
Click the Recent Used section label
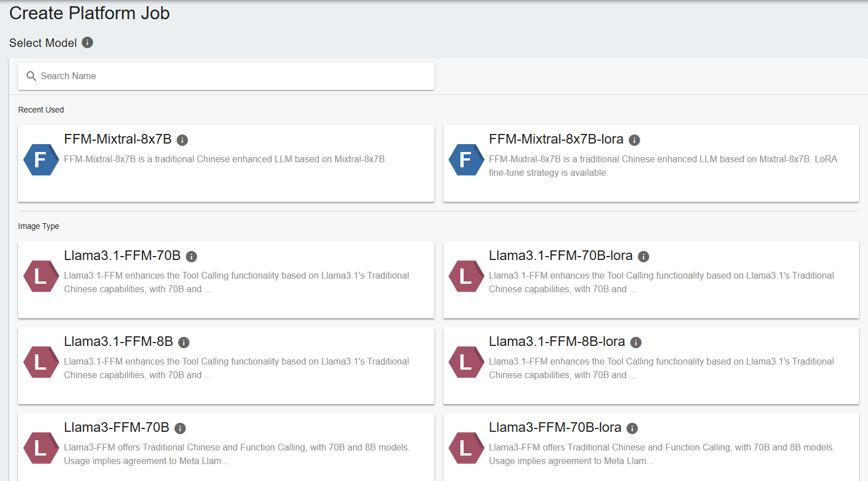[x=41, y=110]
